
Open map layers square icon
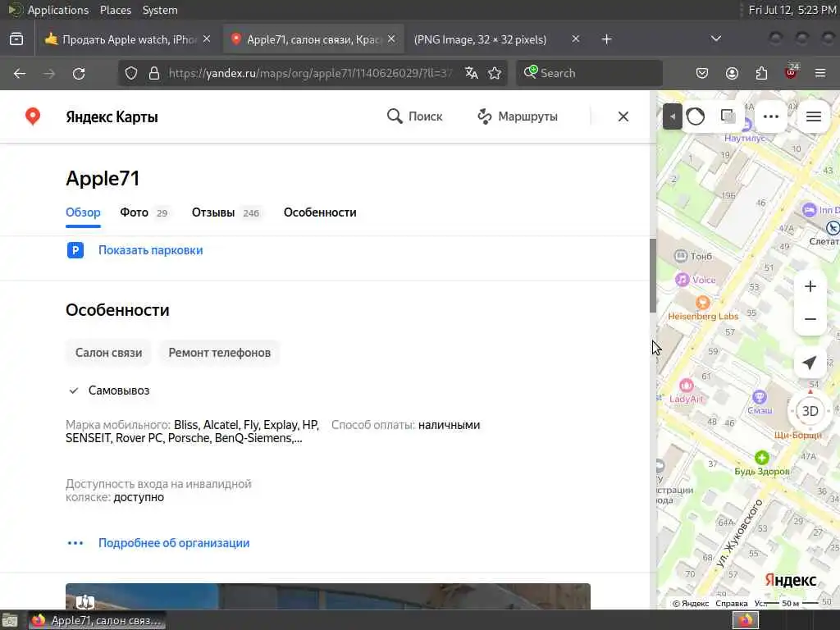click(x=728, y=116)
